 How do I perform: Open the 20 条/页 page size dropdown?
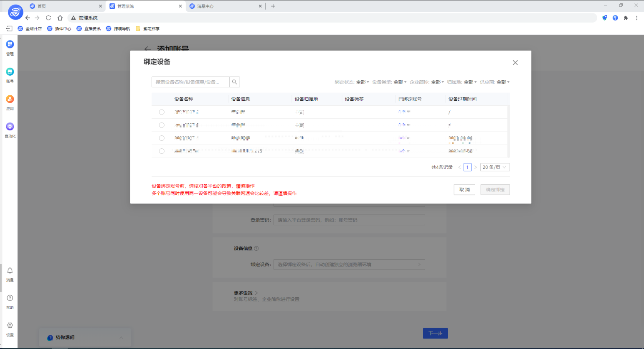[494, 167]
